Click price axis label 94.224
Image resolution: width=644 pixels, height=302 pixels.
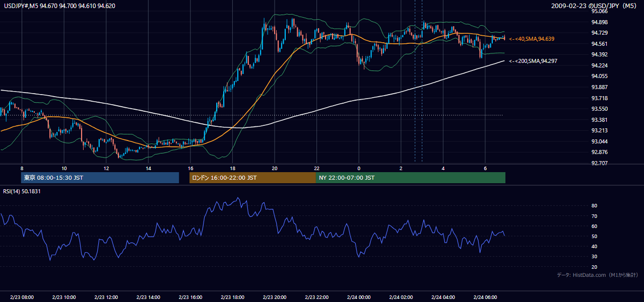pos(601,65)
